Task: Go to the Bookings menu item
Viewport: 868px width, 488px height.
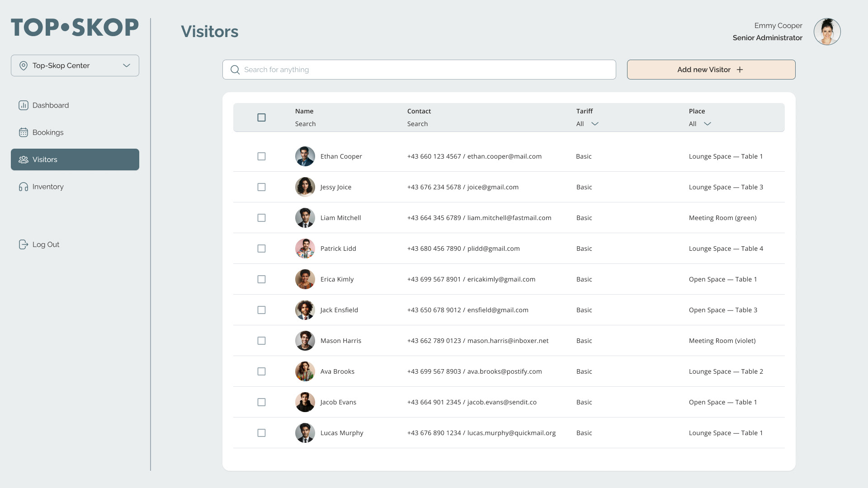Action: 48,132
